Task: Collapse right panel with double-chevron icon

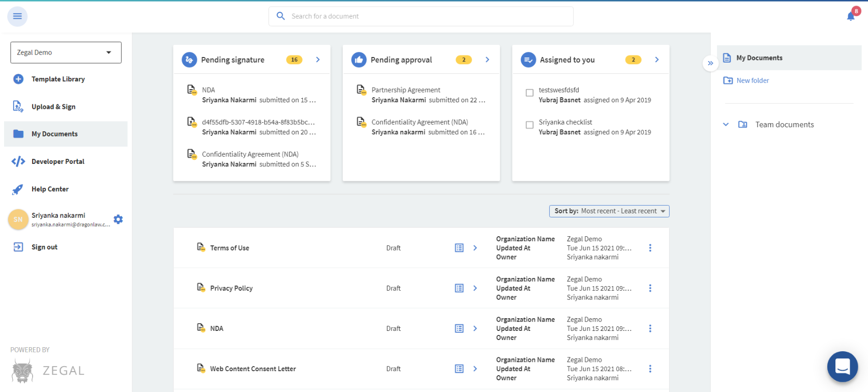Action: (710, 63)
